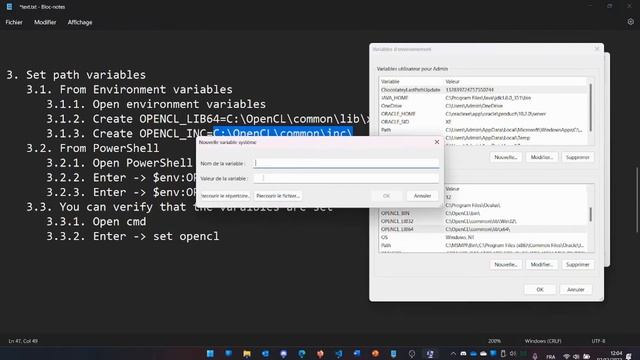Click Nouvelle under user variables list
This screenshot has height=360, width=640.
[x=506, y=157]
